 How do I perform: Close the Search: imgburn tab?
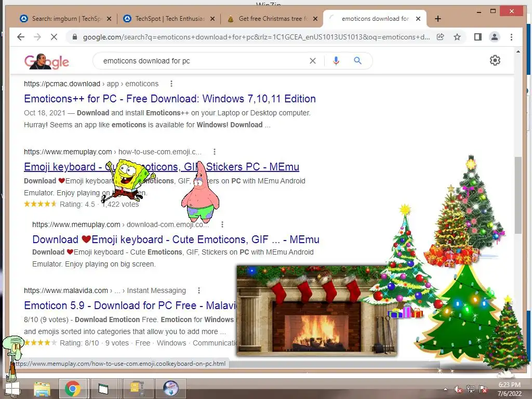109,19
